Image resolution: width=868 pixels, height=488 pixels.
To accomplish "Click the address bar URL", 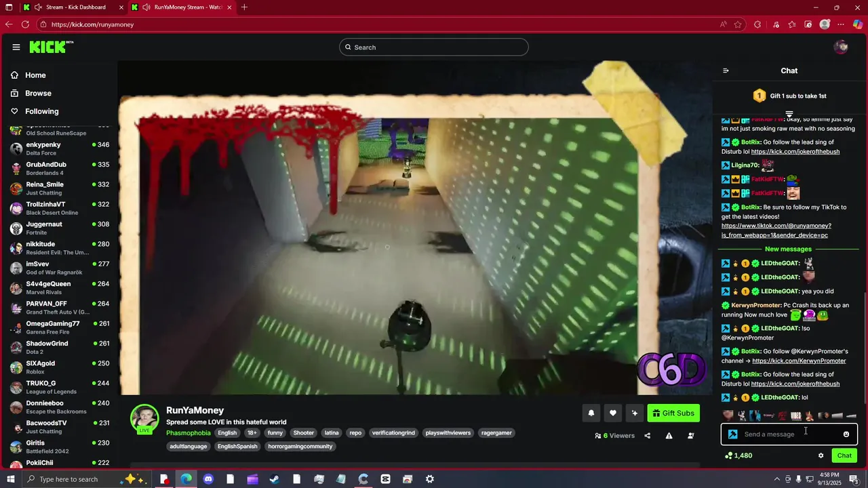I will (x=92, y=24).
